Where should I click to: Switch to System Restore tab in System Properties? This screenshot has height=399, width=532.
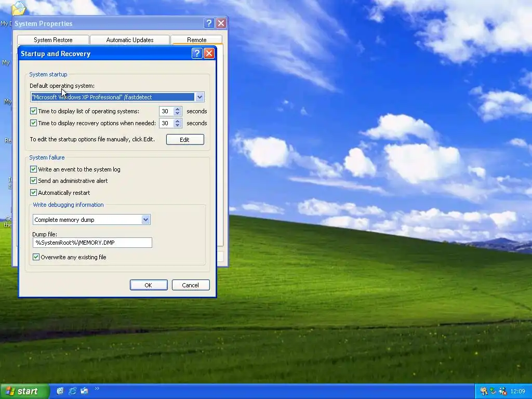[53, 39]
